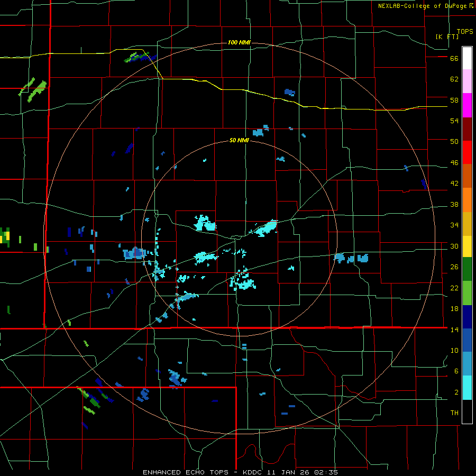476x476 pixels.
Task: Click legend value '38'
Action: tap(454, 205)
